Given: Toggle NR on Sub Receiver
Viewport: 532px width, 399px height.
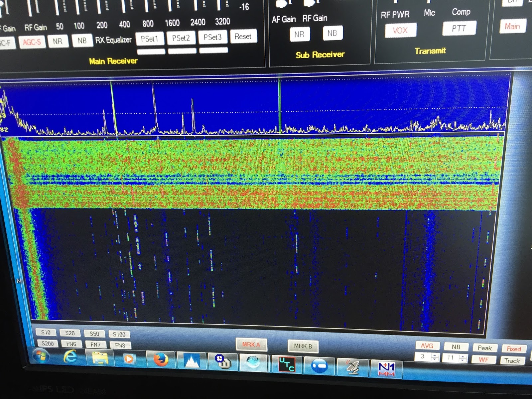Looking at the screenshot, I should (299, 34).
